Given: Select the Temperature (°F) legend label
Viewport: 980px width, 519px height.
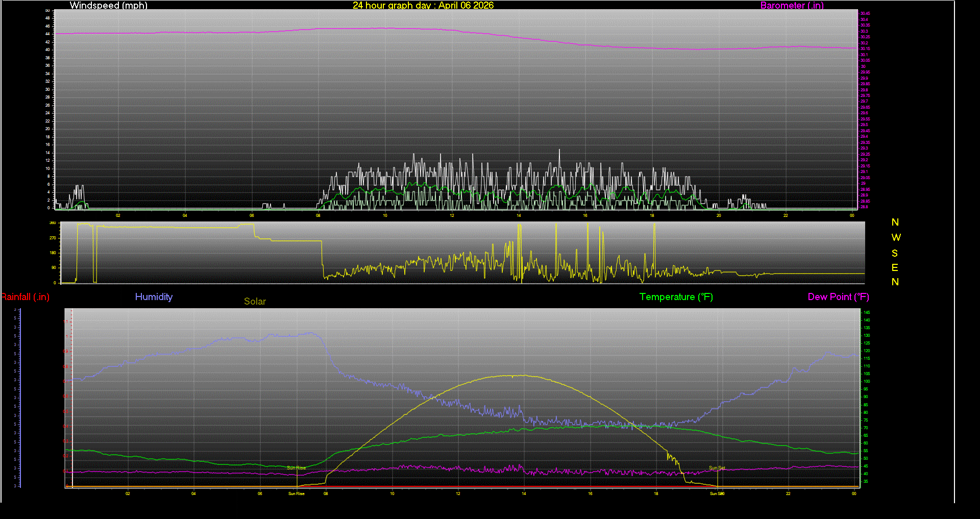Looking at the screenshot, I should (676, 297).
